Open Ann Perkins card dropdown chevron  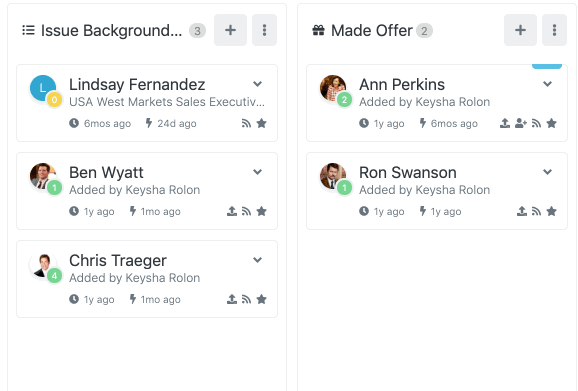tap(547, 84)
